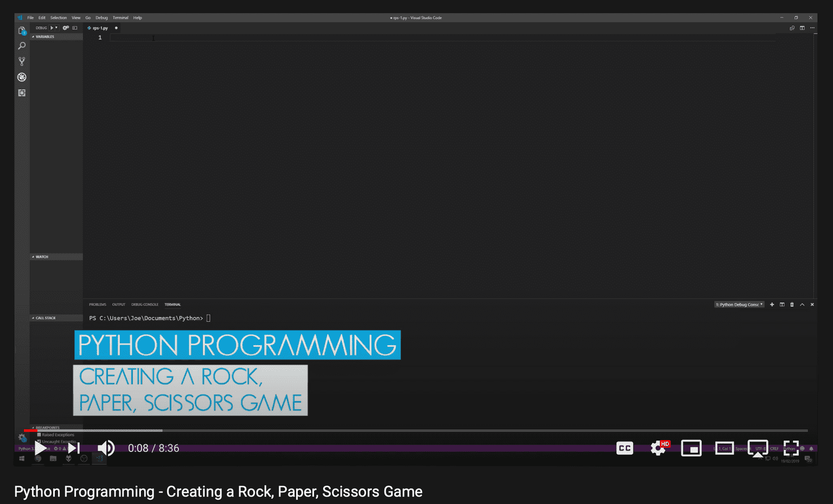Viewport: 833px width, 504px height.
Task: Open the Python Debug Console terminal dropdown
Action: tap(739, 305)
